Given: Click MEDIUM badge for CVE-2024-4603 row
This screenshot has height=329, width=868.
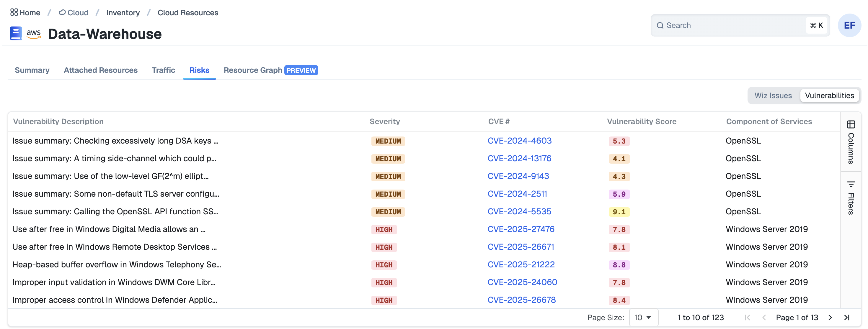Looking at the screenshot, I should 388,141.
